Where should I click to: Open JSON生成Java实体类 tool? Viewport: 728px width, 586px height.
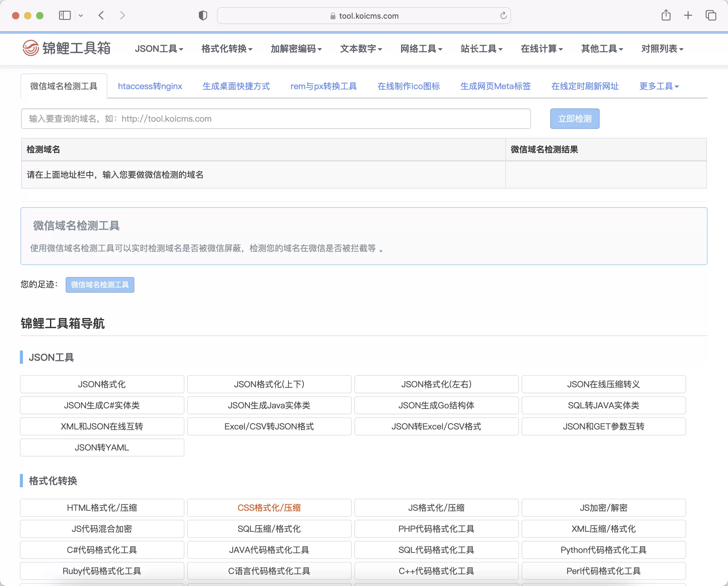click(x=269, y=405)
